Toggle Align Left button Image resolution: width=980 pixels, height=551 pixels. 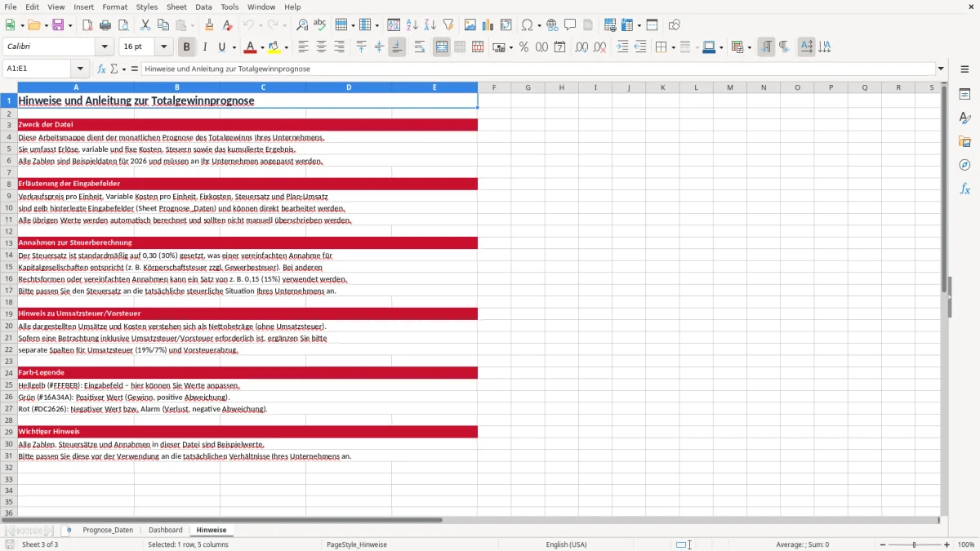point(304,47)
